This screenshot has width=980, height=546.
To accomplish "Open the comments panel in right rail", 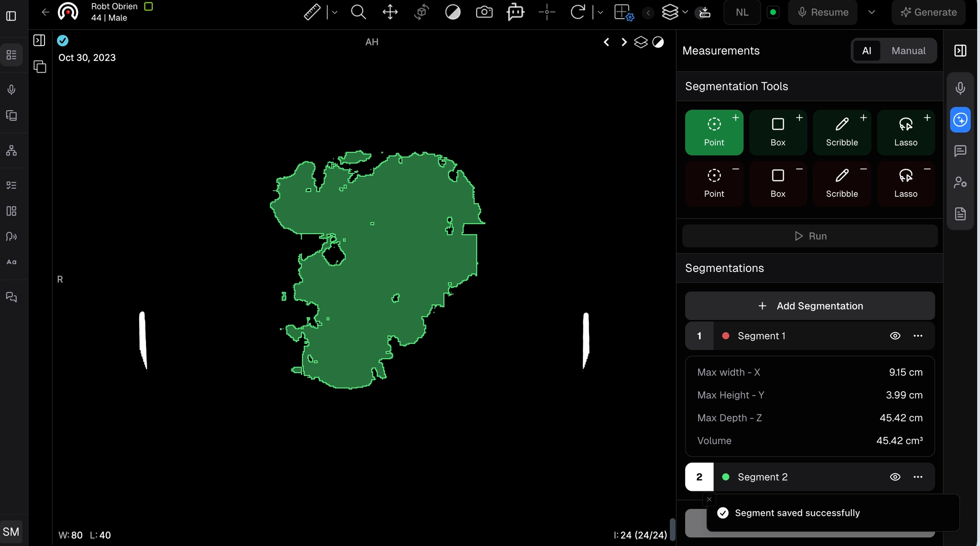I will tap(960, 151).
